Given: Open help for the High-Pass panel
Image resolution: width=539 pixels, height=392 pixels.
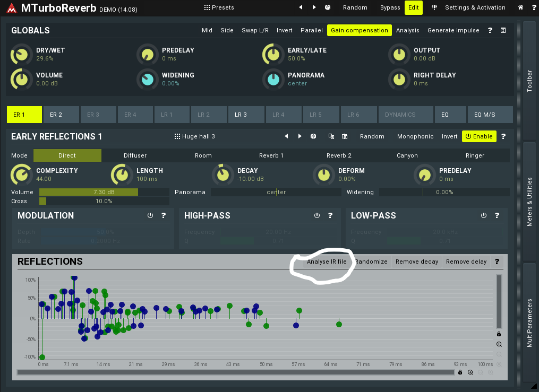Looking at the screenshot, I should (x=330, y=215).
